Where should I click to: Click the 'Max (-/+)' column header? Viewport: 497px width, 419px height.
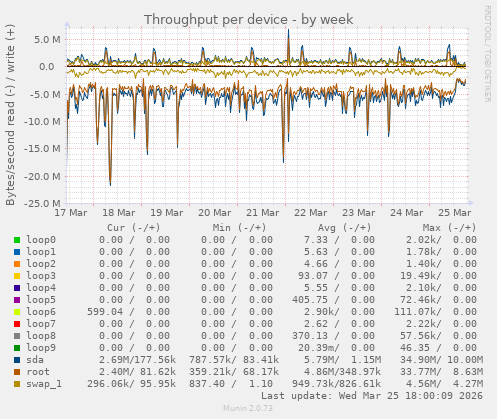coord(449,228)
